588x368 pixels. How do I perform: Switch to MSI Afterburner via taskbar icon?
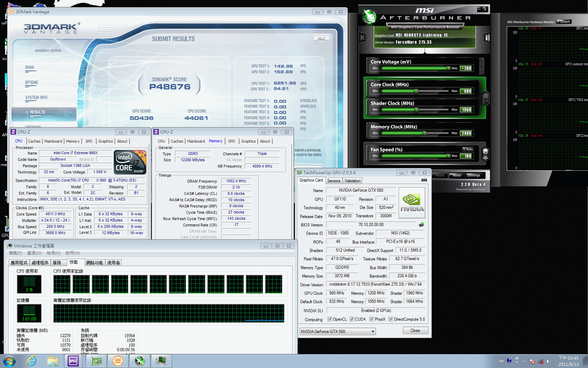point(140,361)
